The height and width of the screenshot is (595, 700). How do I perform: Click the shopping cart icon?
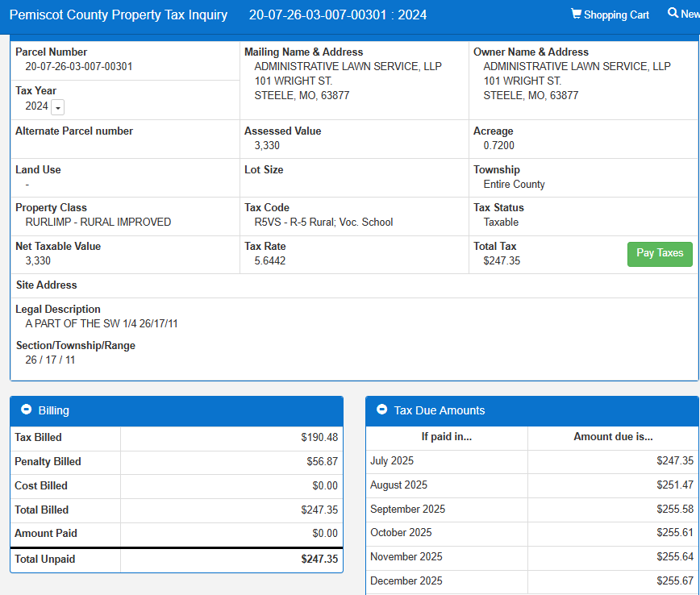pos(576,15)
